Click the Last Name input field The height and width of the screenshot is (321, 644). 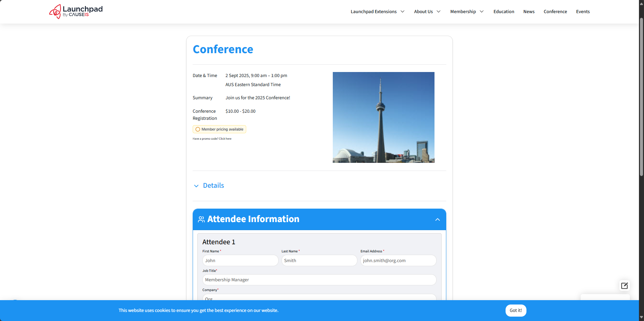point(319,260)
